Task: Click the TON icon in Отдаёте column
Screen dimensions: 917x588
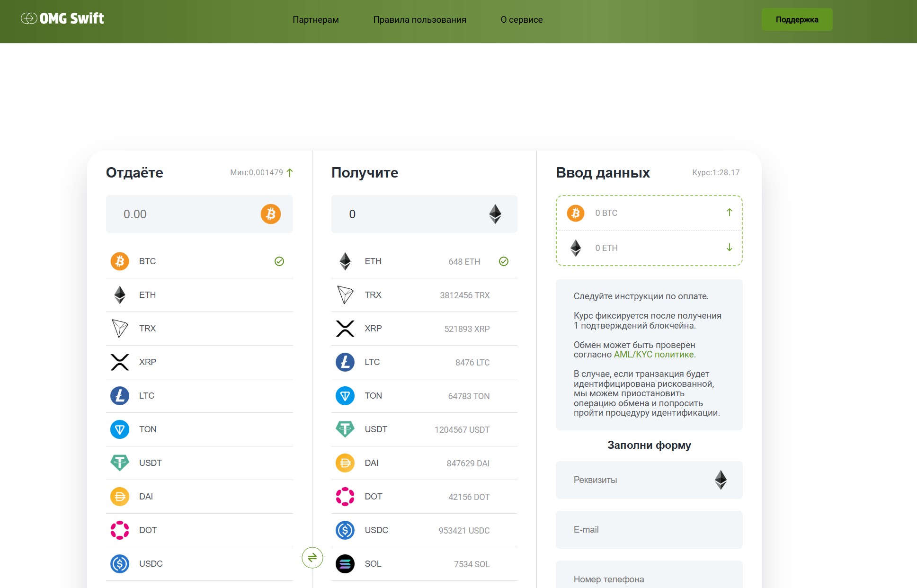Action: 120,429
